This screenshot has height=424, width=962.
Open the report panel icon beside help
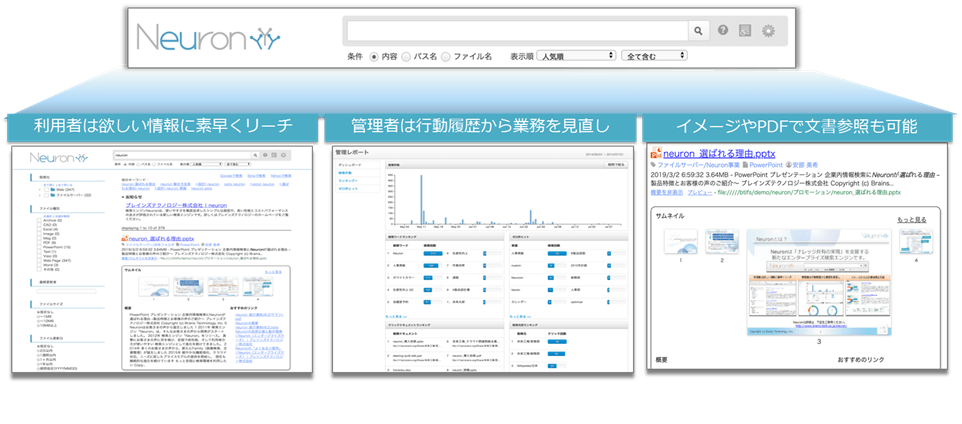click(x=745, y=31)
